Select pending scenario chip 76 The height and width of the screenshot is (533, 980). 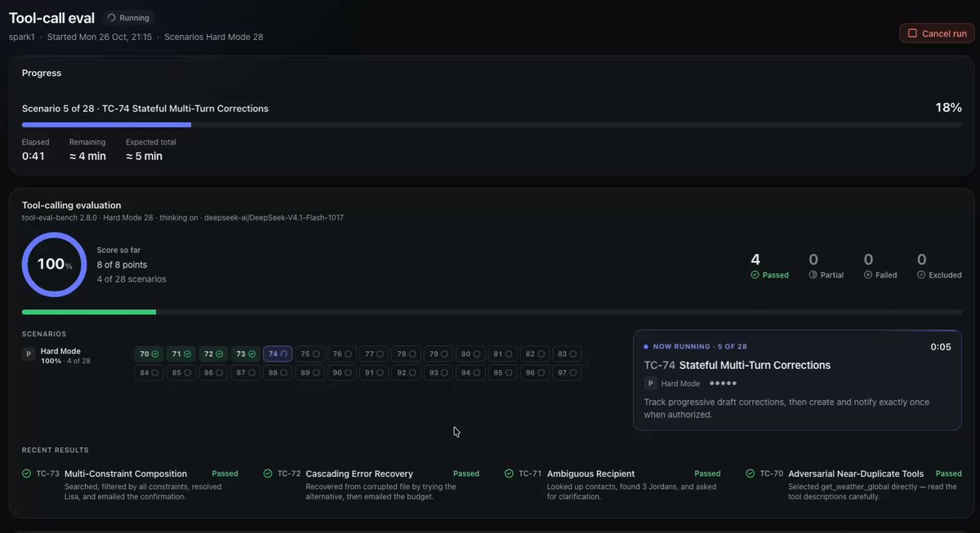coord(342,354)
